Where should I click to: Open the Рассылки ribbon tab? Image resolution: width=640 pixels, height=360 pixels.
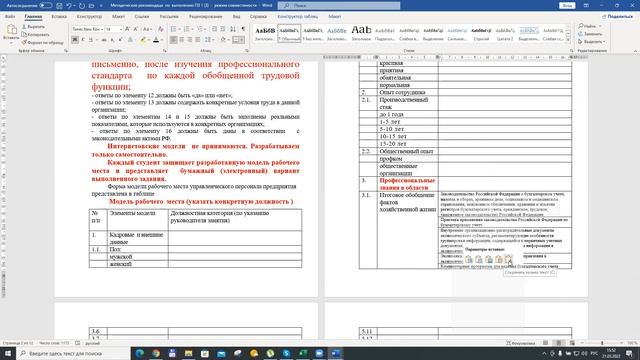pos(169,16)
